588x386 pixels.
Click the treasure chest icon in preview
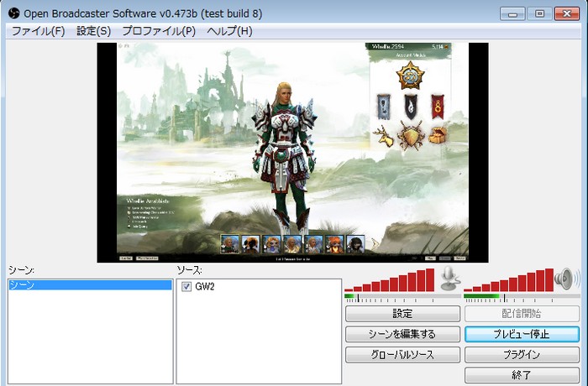point(438,135)
